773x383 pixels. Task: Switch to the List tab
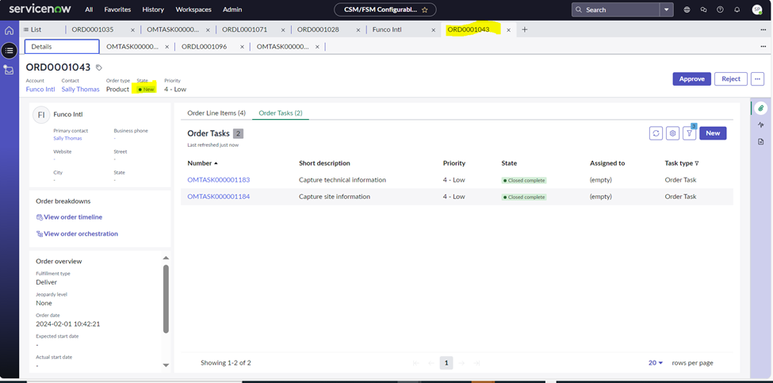click(x=33, y=30)
